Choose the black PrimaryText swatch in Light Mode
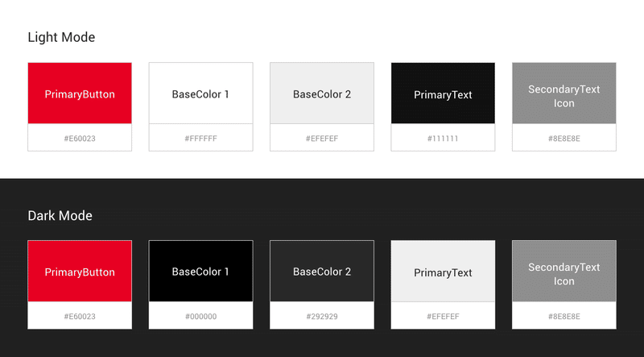Viewport: 644px width, 357px height. 443,93
